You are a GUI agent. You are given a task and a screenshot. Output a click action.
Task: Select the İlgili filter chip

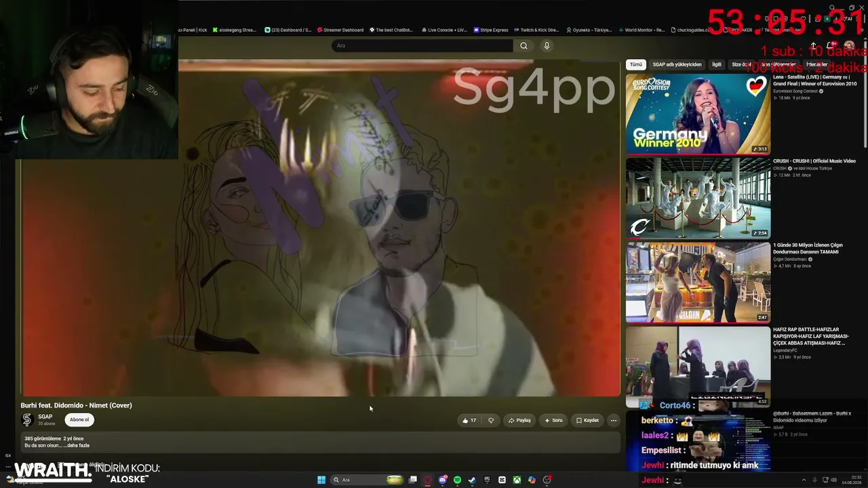[x=716, y=64]
